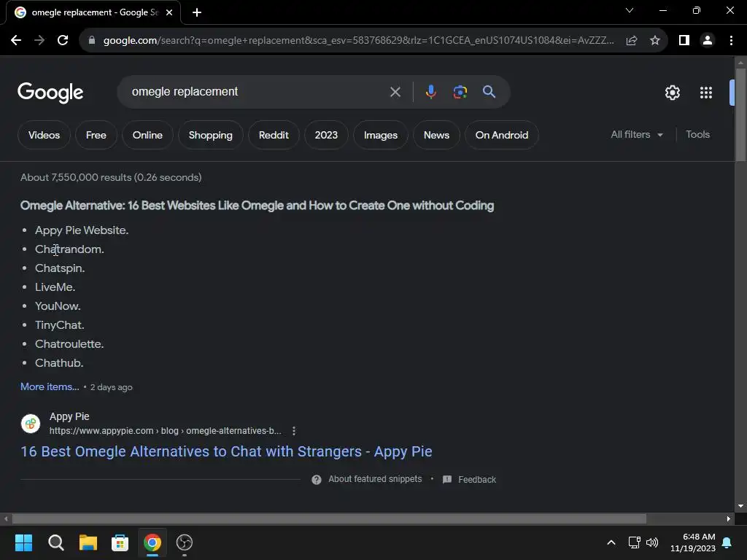
Task: Apply the Reddit filter chip
Action: pyautogui.click(x=274, y=135)
